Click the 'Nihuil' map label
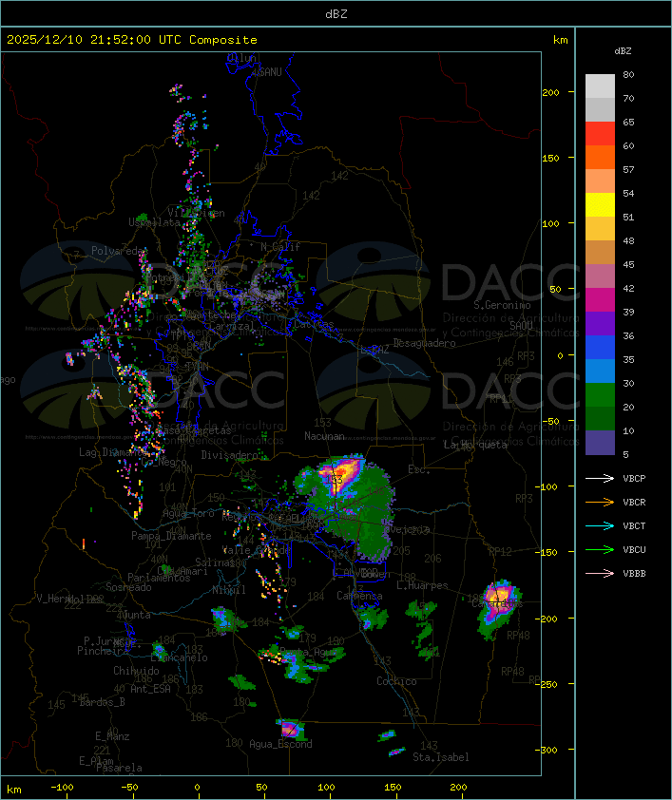The width and height of the screenshot is (672, 800). pos(229,590)
